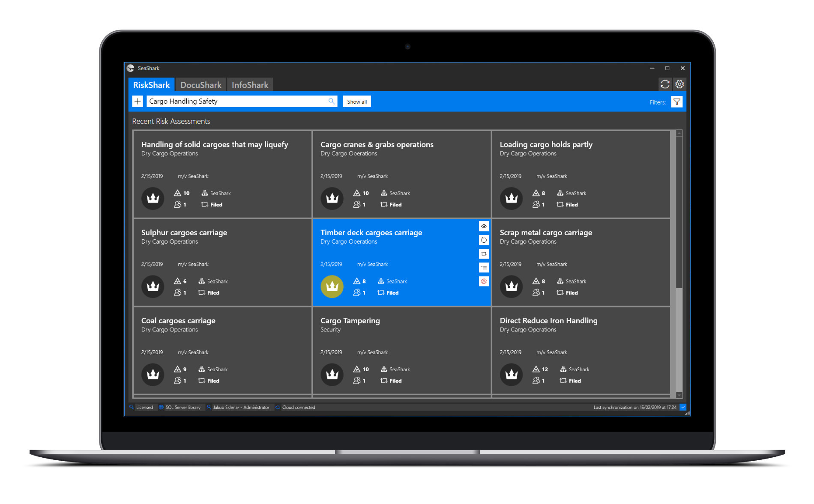This screenshot has height=504, width=814.
Task: Click hazard count 9 on Coal cargoes card
Action: [185, 369]
